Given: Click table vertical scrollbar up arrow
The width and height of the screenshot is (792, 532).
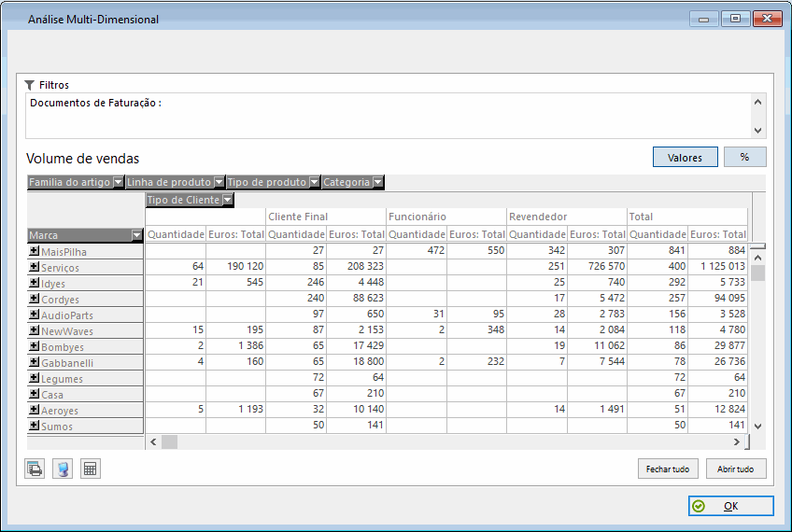Looking at the screenshot, I should point(757,258).
